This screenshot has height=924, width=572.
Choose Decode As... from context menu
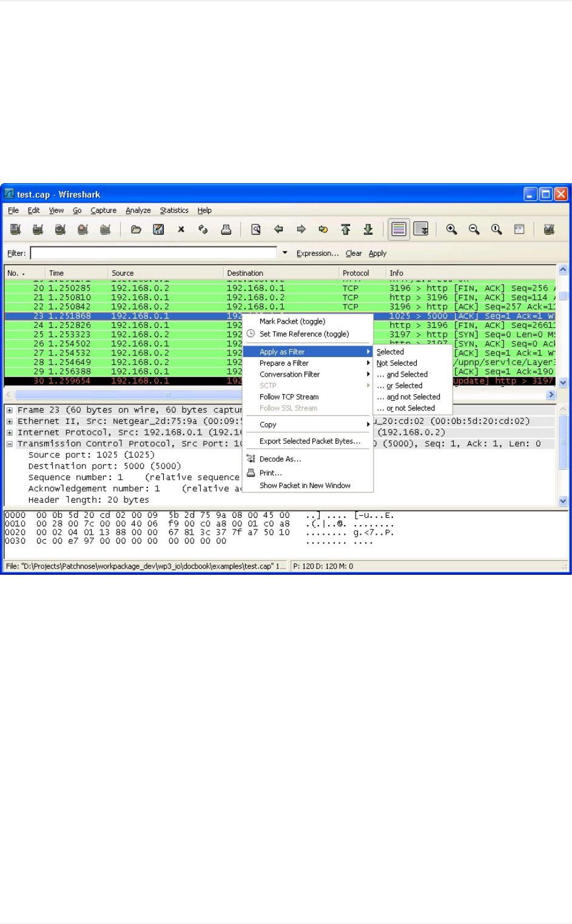308,459
